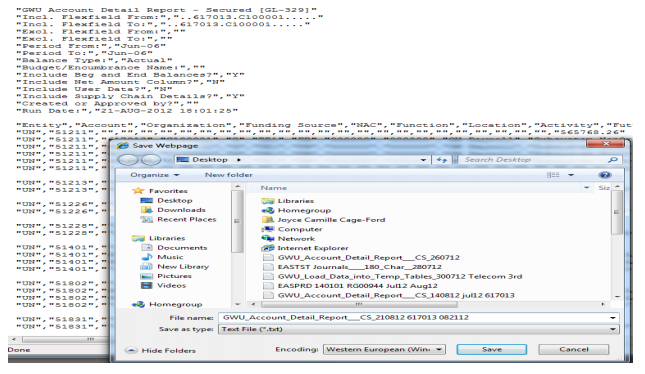Image resolution: width=645 pixels, height=374 pixels.
Task: Click the Forward navigation arrow in Save dialog
Action: (151, 160)
